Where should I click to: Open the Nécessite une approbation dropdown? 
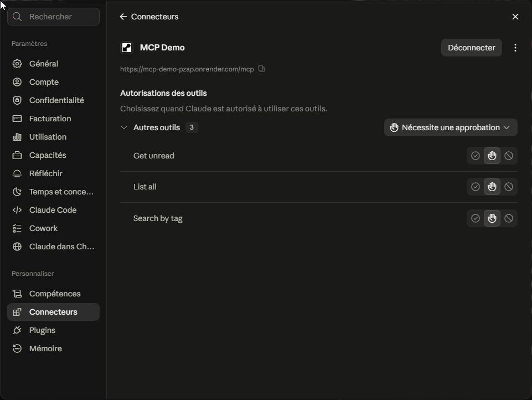(451, 127)
